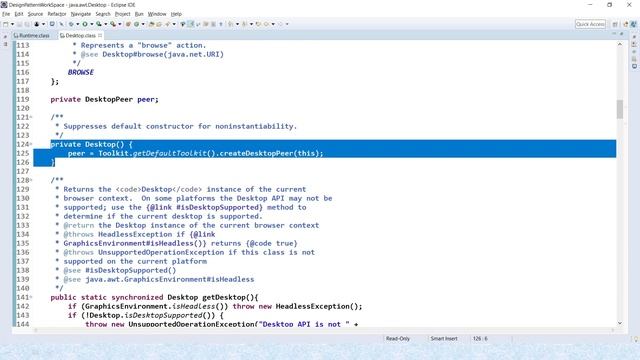Click the Open Type icon
This screenshot has width=640, height=360.
151,24
